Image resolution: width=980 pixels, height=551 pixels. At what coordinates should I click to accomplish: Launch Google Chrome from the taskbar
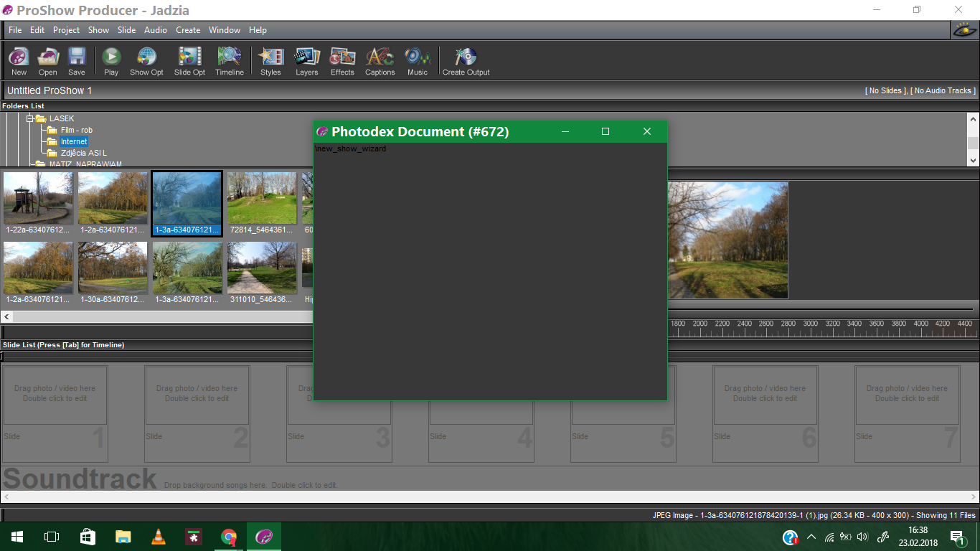pos(229,536)
